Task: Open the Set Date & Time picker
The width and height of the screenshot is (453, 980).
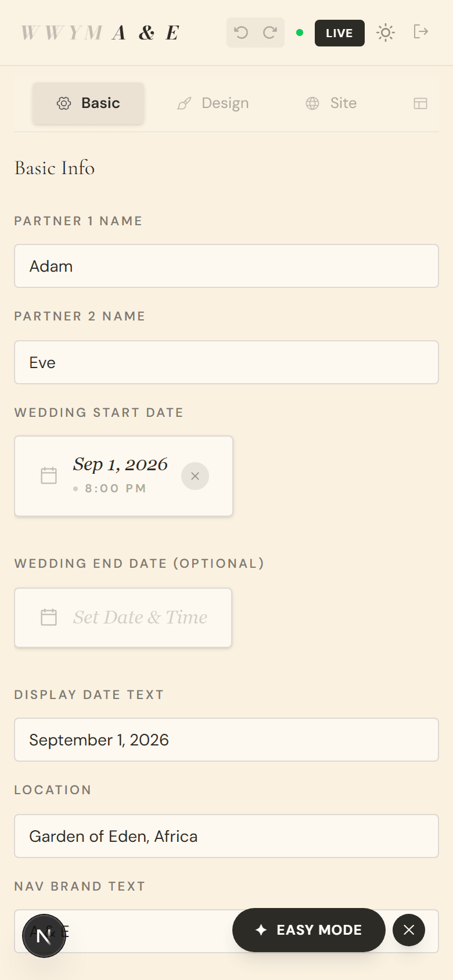Action: (123, 617)
